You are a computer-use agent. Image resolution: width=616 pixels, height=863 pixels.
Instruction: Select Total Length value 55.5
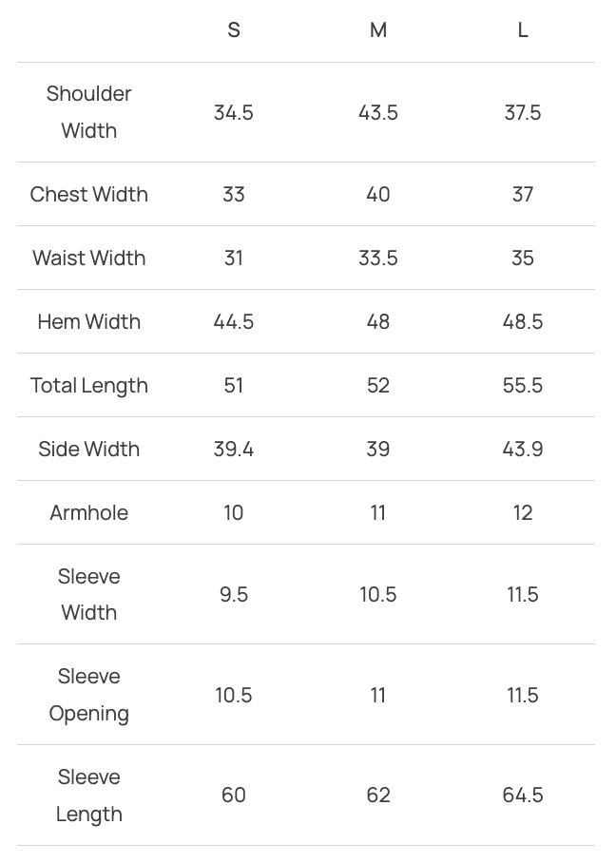pos(523,385)
